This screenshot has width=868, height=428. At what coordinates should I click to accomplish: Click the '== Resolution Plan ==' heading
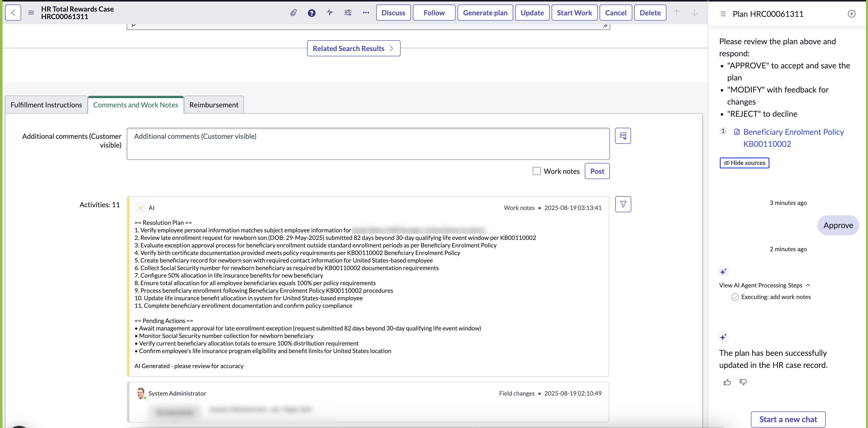[x=163, y=223]
